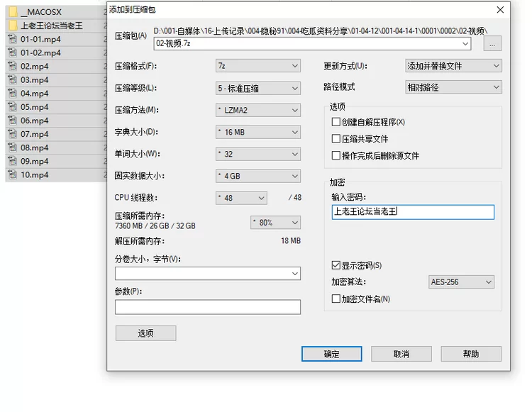Select the 10.mp4 file name
The height and width of the screenshot is (412, 532).
[34, 175]
